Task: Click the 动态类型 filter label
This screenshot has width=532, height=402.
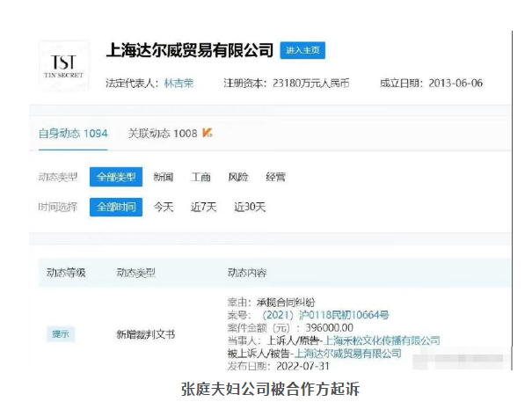Action: [x=58, y=177]
